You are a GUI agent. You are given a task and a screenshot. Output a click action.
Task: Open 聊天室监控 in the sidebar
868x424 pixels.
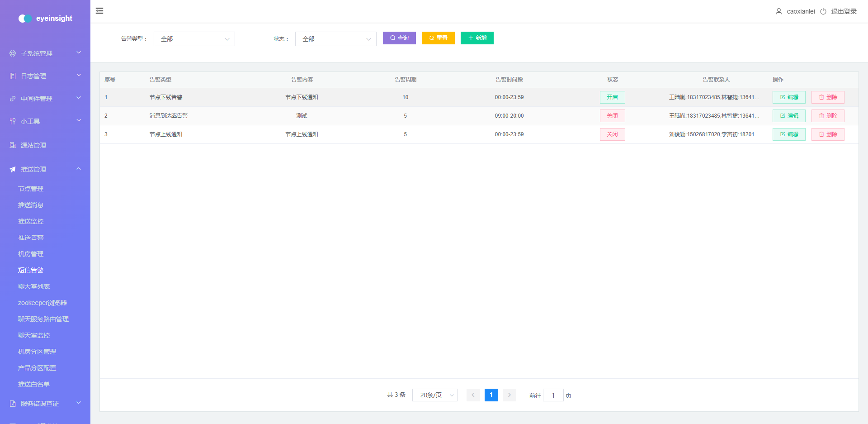pos(34,335)
